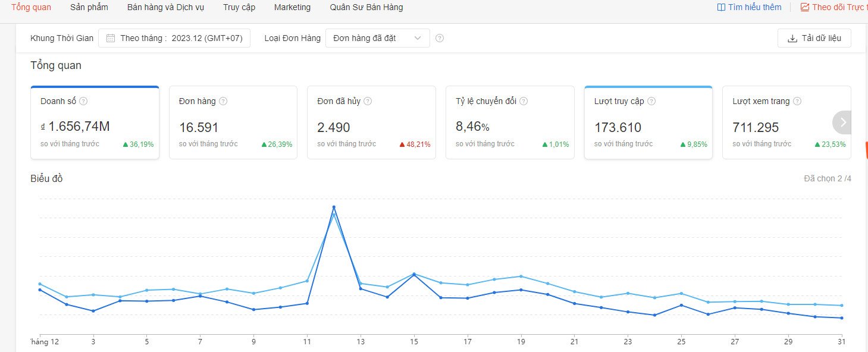Click help icon next to Đơn đã hủy
This screenshot has height=352, width=868.
pyautogui.click(x=368, y=101)
